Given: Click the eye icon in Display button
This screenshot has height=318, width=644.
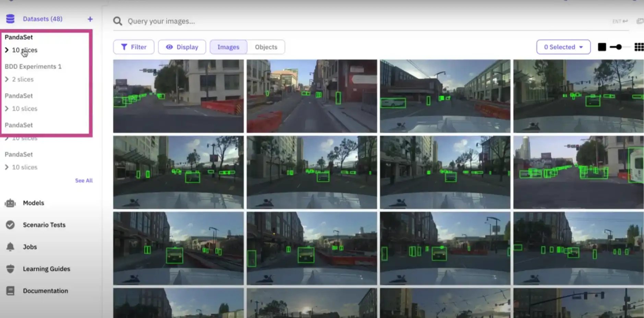Looking at the screenshot, I should coord(169,47).
